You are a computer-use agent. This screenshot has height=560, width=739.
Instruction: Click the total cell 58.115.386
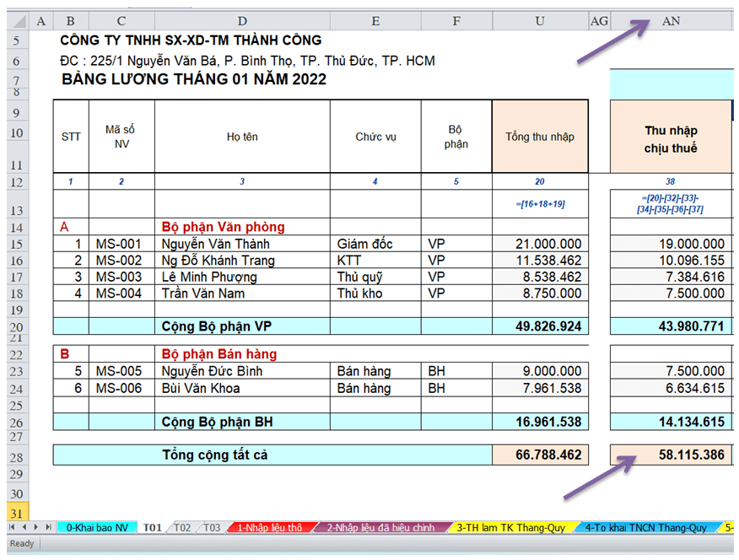(670, 455)
